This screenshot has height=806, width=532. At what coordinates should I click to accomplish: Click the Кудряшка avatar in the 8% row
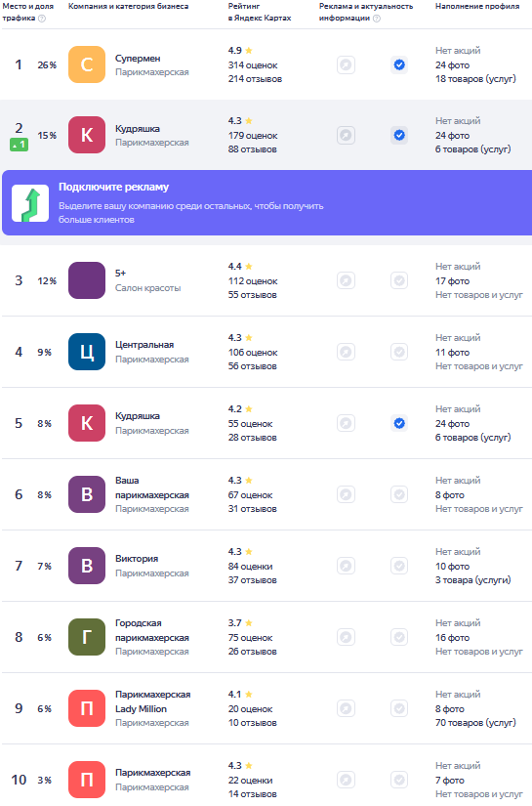pos(87,423)
